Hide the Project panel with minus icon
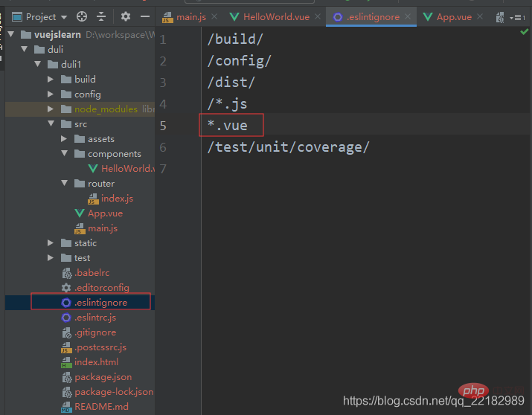The height and width of the screenshot is (415, 532). pos(145,16)
